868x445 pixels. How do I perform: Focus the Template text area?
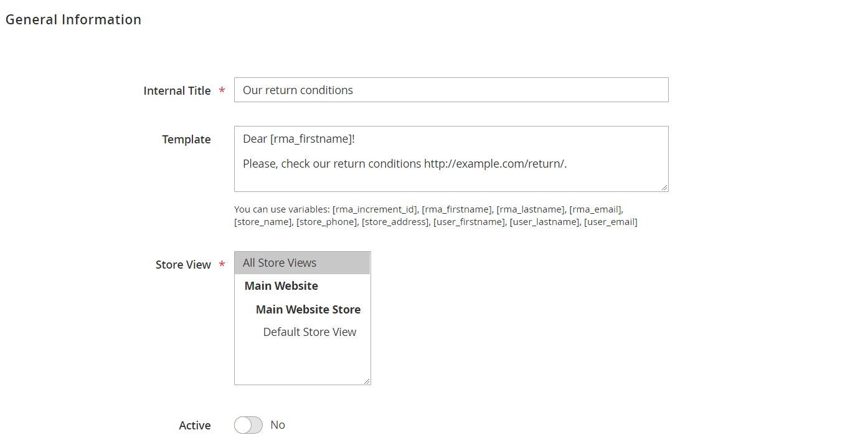[x=451, y=159]
